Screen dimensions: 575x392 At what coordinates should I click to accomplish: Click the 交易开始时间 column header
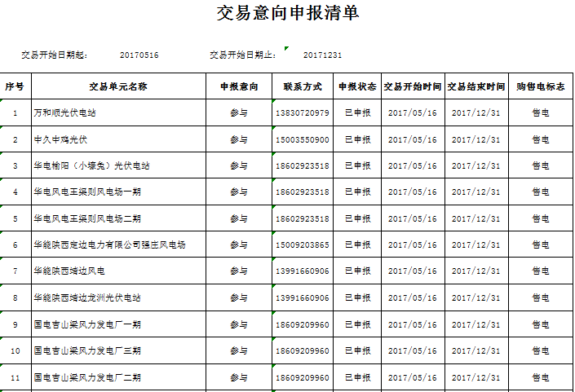(412, 86)
